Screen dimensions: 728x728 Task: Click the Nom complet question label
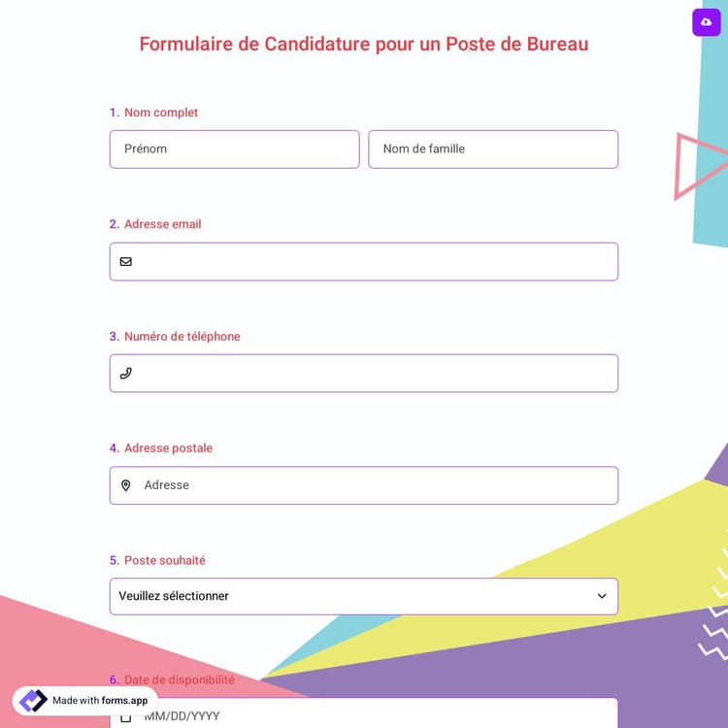161,113
